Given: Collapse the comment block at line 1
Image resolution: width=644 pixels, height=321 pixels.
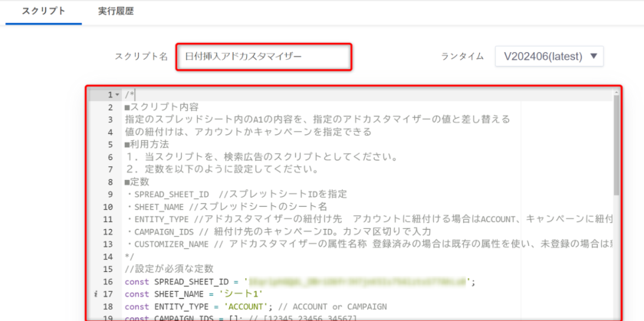Looking at the screenshot, I should coord(117,95).
